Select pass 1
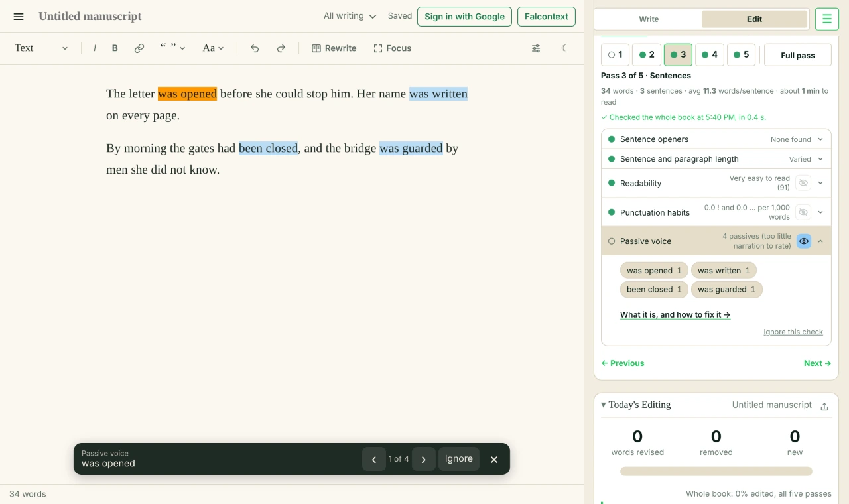 pyautogui.click(x=615, y=55)
